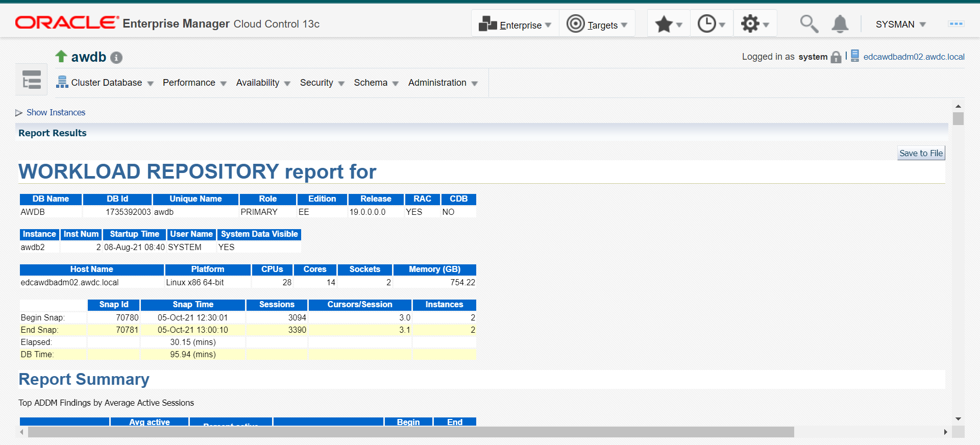
Task: Open the Administration menu
Action: pyautogui.click(x=443, y=83)
